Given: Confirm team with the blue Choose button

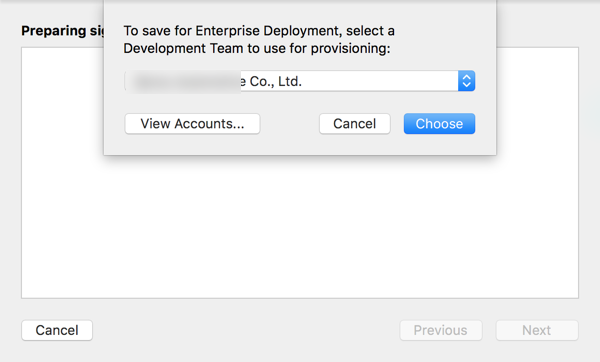Looking at the screenshot, I should click(x=439, y=124).
